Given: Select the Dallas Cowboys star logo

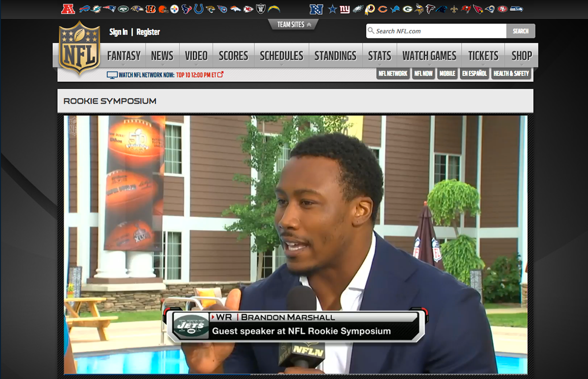Looking at the screenshot, I should tap(333, 9).
